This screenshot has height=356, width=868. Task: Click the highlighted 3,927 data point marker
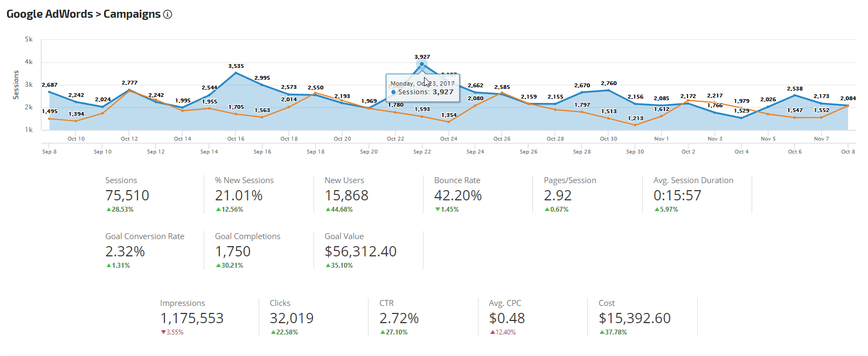tap(422, 64)
